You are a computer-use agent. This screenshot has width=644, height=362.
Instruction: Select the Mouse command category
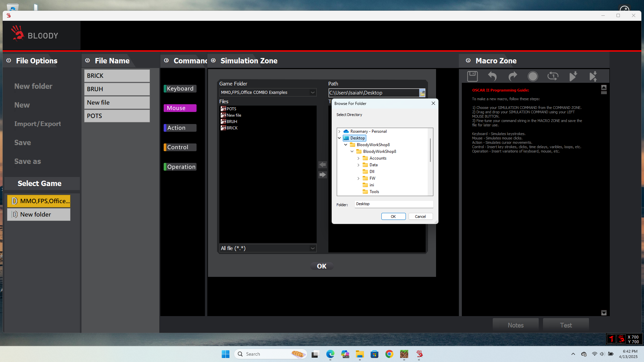(x=180, y=108)
